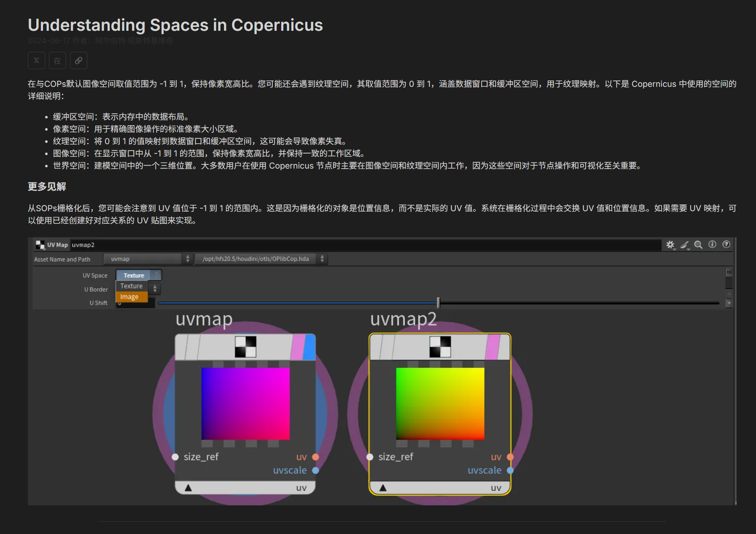Click the Understanding Spaces in Copernicus title
This screenshot has width=756, height=534.
(x=175, y=25)
